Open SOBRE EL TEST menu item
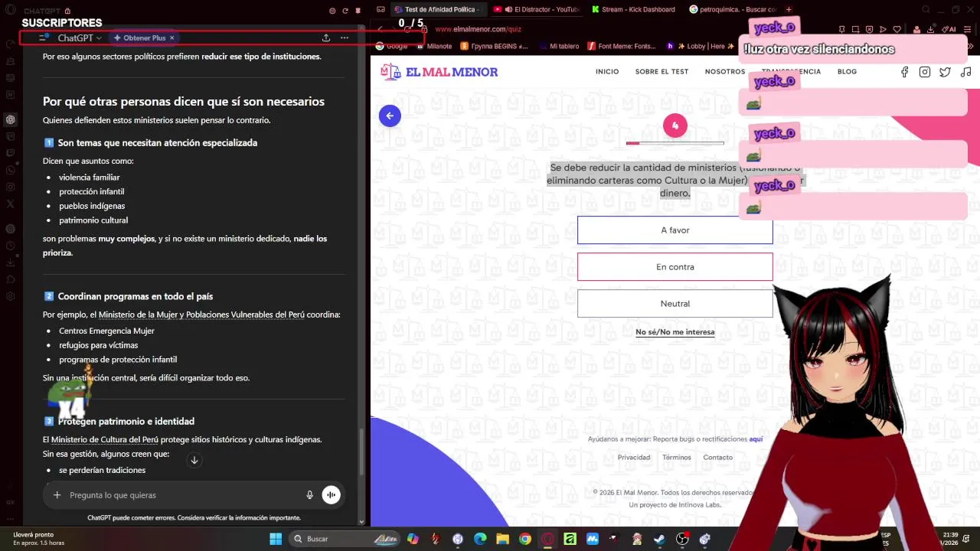 [661, 72]
